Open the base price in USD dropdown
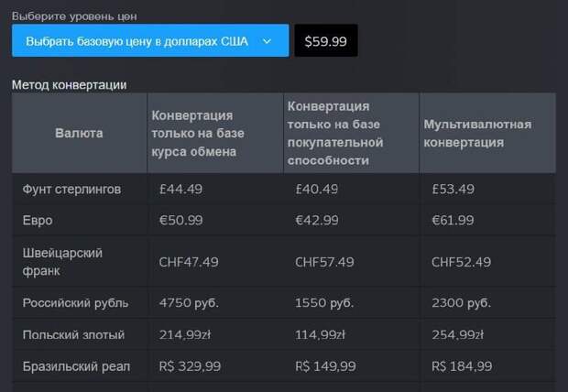This screenshot has width=568, height=392. pyautogui.click(x=137, y=41)
